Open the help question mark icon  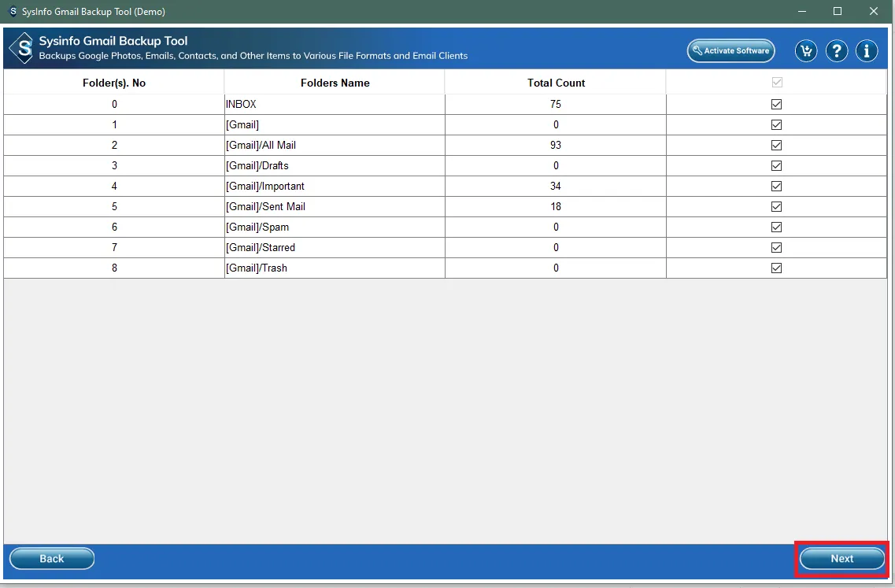pos(837,51)
